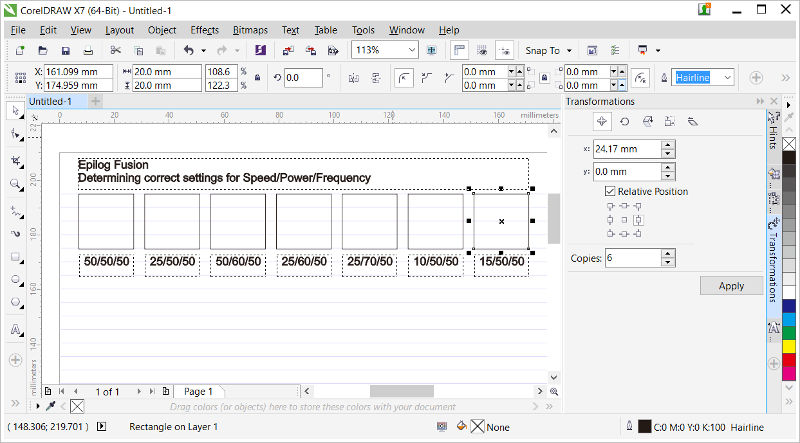
Task: Pick the red swatch in color palette
Action: (x=789, y=360)
